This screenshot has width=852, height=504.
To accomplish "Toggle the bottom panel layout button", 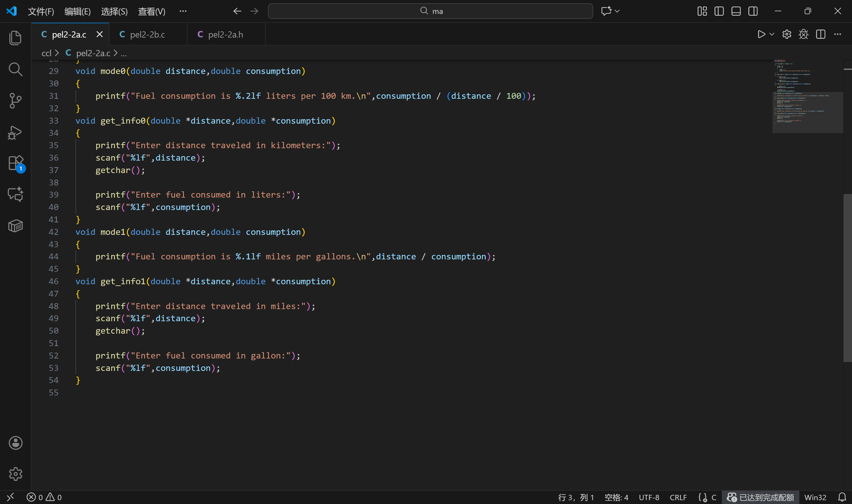I will tap(736, 11).
